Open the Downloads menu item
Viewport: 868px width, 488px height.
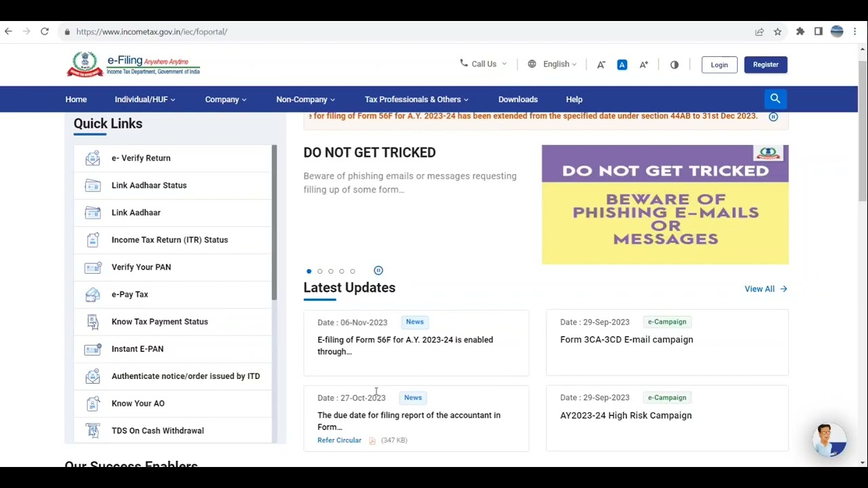518,100
